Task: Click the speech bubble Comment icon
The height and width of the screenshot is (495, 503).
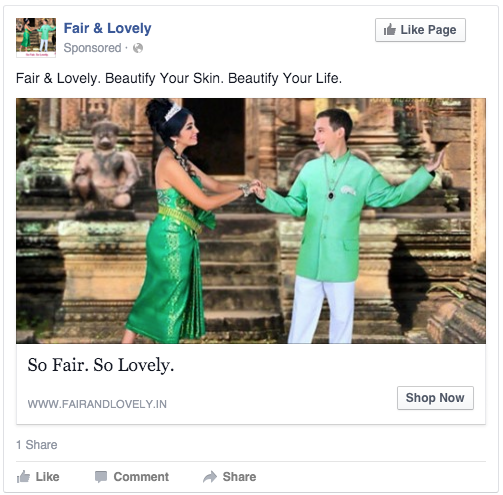Action: point(101,477)
